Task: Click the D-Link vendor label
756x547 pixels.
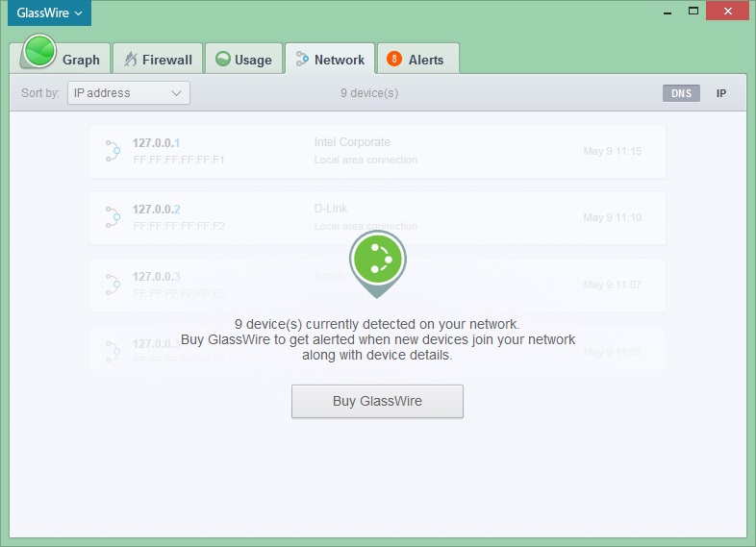Action: (330, 209)
